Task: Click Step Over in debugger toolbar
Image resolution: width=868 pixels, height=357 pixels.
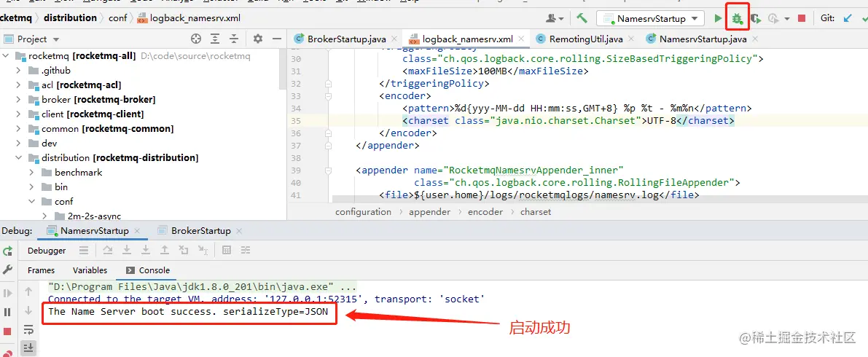Action: (108, 251)
